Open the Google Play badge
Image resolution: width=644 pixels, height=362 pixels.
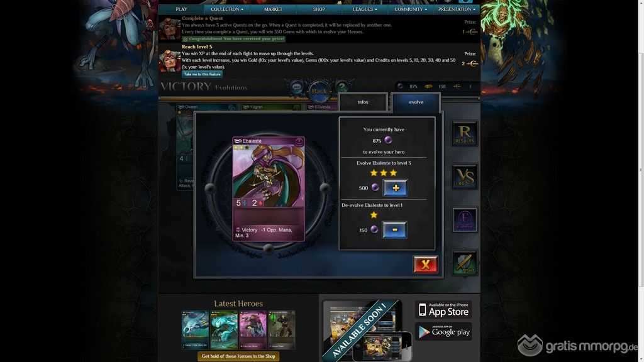pos(443,332)
